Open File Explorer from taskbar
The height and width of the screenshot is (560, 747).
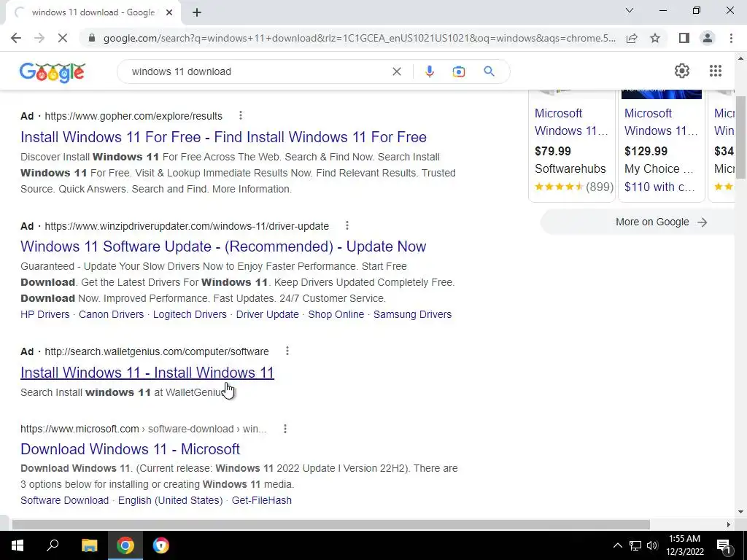(x=89, y=545)
